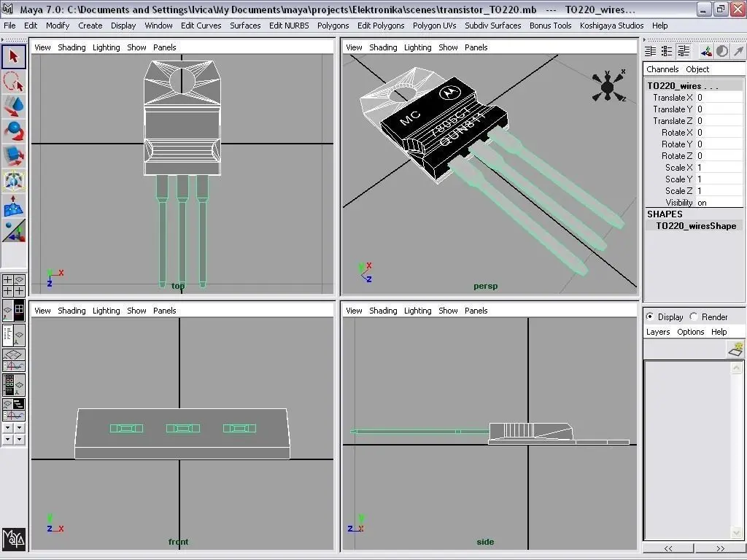Activate the Soft Modification tool

click(x=13, y=206)
